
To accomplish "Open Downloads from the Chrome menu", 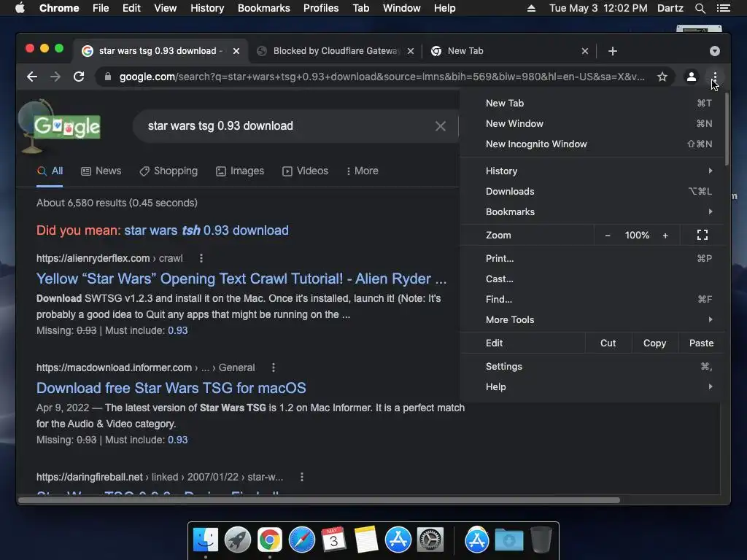I will pyautogui.click(x=592, y=192).
